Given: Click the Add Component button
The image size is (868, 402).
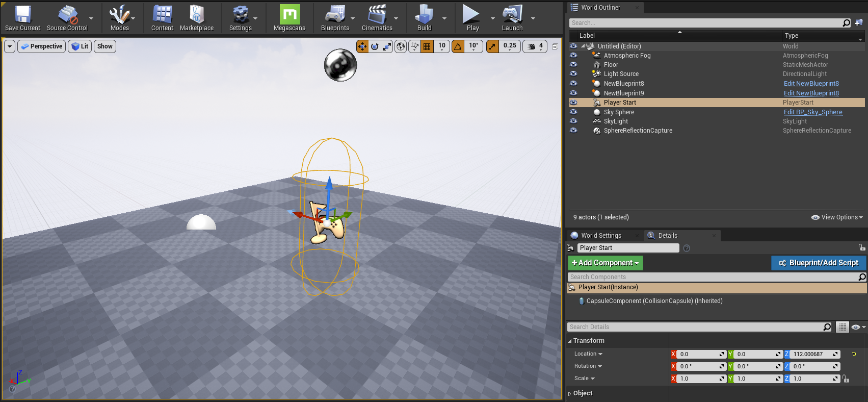Looking at the screenshot, I should pyautogui.click(x=606, y=263).
